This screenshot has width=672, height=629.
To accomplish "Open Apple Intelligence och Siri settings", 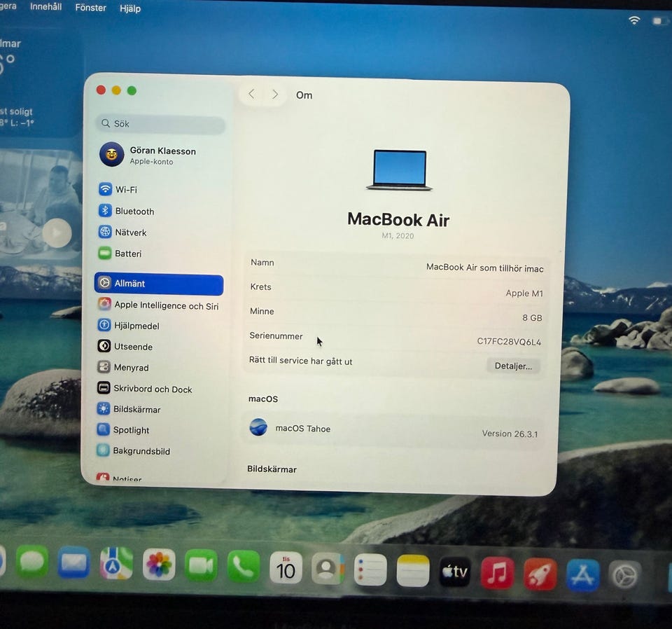I will tap(159, 305).
